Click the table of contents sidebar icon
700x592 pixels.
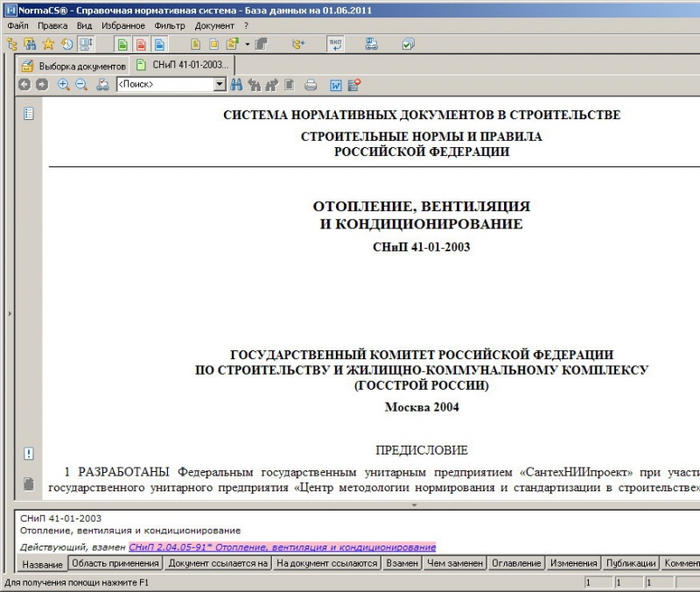pos(28,113)
